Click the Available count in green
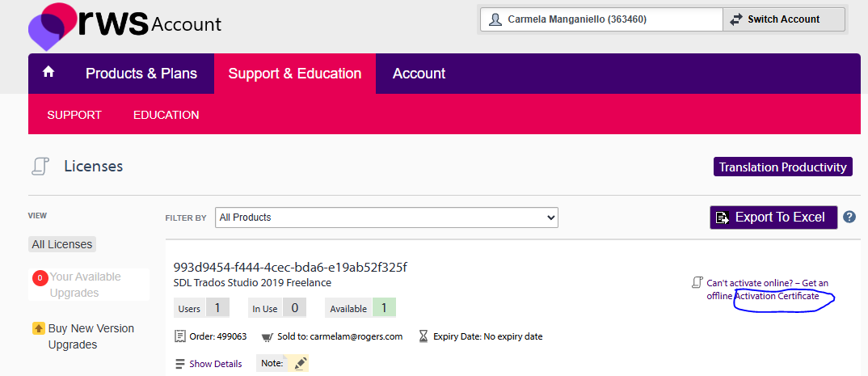This screenshot has width=868, height=376. click(384, 308)
